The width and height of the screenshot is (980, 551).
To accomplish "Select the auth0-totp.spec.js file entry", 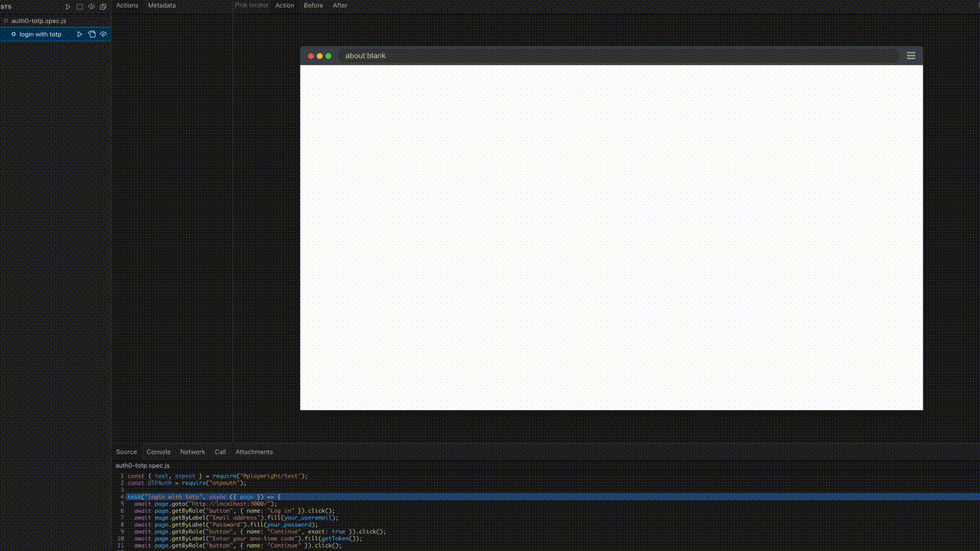I will point(40,21).
